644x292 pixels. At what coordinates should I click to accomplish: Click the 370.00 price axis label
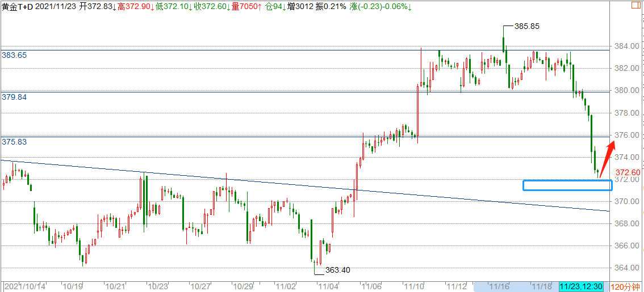pyautogui.click(x=627, y=201)
